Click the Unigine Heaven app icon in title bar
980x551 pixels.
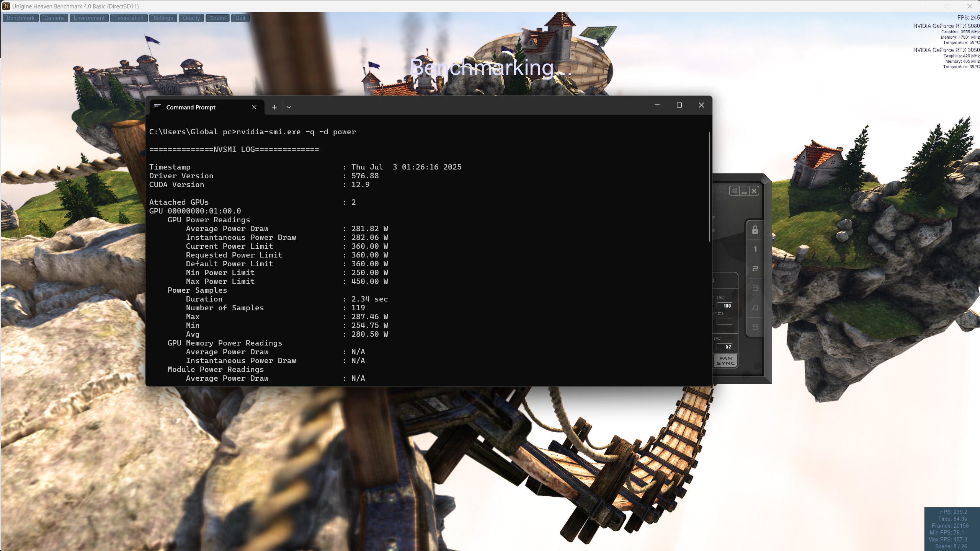click(x=6, y=6)
